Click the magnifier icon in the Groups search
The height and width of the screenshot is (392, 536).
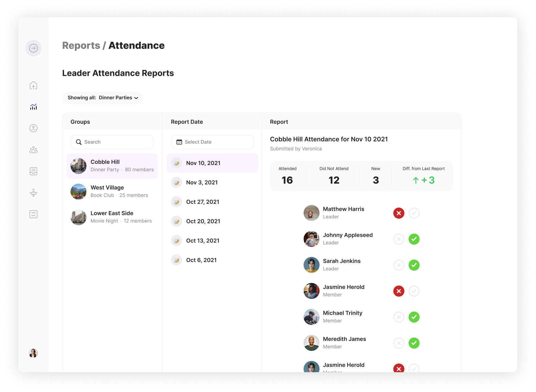79,142
